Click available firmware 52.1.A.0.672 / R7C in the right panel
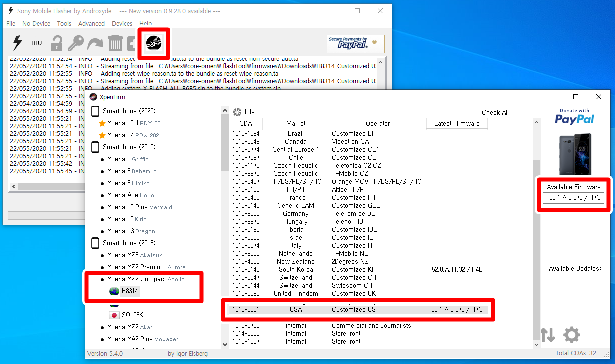Viewport: 615px width, 364px height. [x=574, y=197]
